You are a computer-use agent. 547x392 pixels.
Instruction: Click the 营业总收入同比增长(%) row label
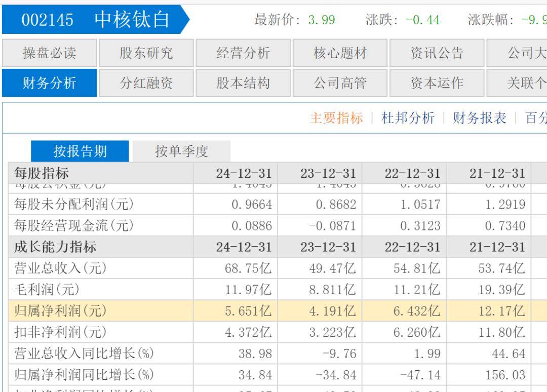click(84, 354)
